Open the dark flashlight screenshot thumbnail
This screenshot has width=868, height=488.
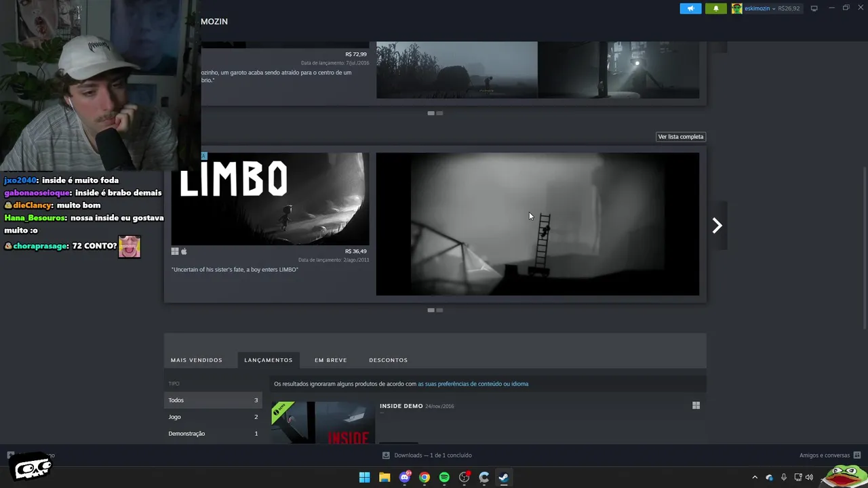619,70
